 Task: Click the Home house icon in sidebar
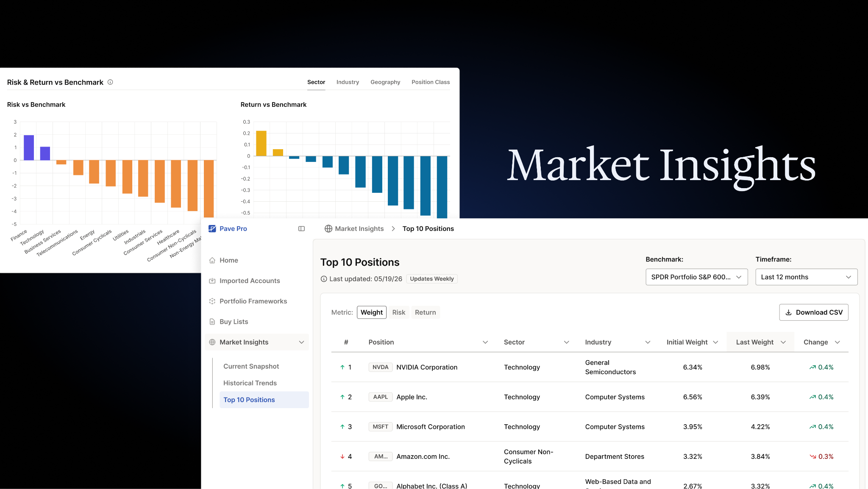tap(212, 260)
